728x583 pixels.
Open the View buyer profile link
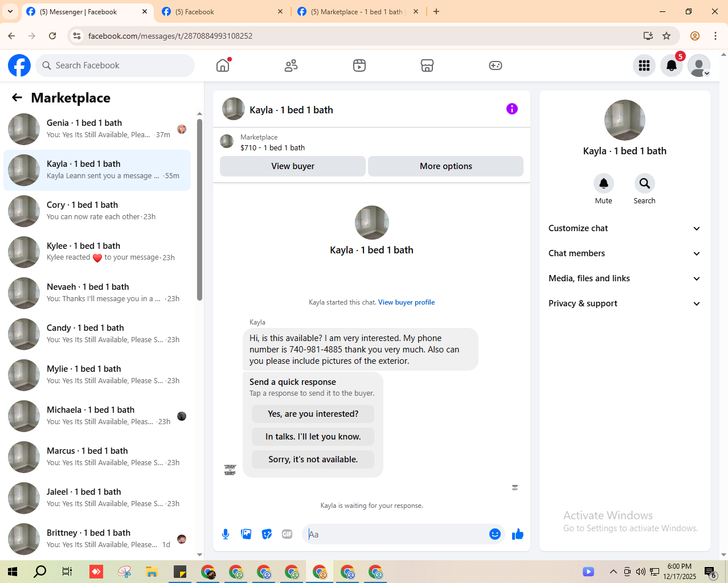pos(406,302)
